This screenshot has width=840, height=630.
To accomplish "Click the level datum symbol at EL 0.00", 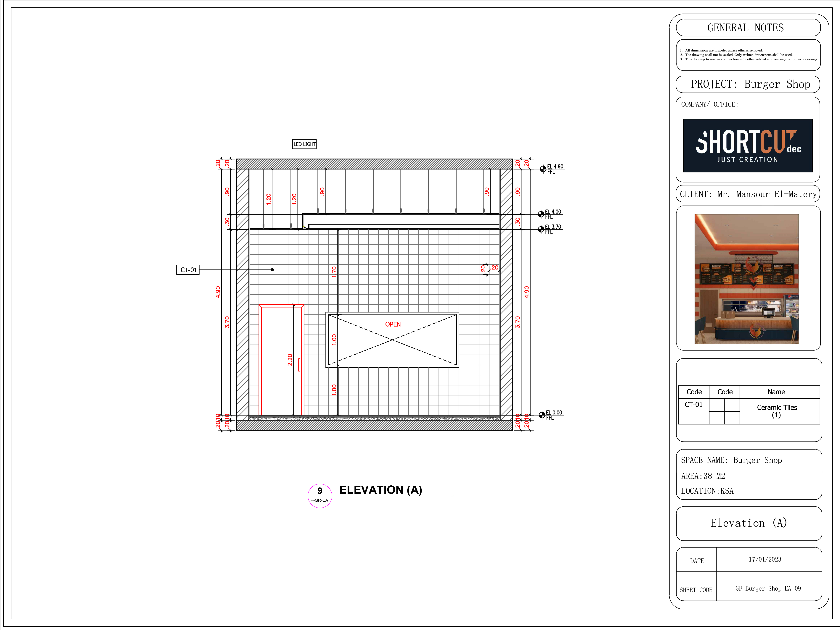I will 542,415.
